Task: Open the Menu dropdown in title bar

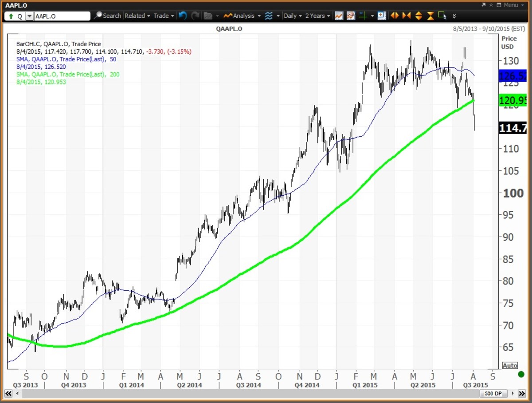Action: click(x=511, y=5)
